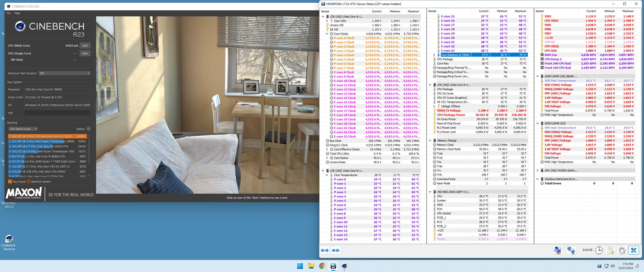Open File Explorer from the taskbar
This screenshot has height=272, width=644.
[311, 266]
